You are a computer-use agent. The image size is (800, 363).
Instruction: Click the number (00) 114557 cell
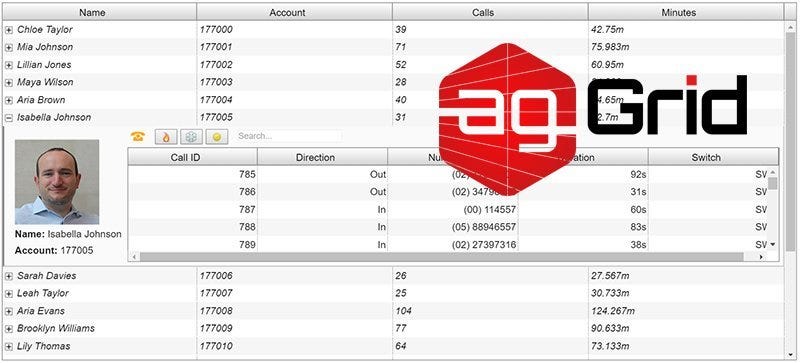[x=453, y=210]
